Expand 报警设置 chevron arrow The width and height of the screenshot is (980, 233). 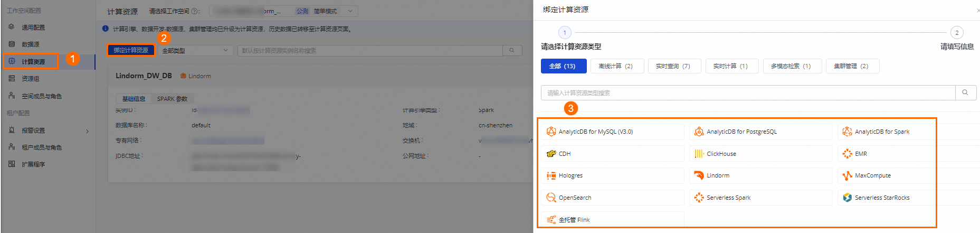pyautogui.click(x=87, y=131)
